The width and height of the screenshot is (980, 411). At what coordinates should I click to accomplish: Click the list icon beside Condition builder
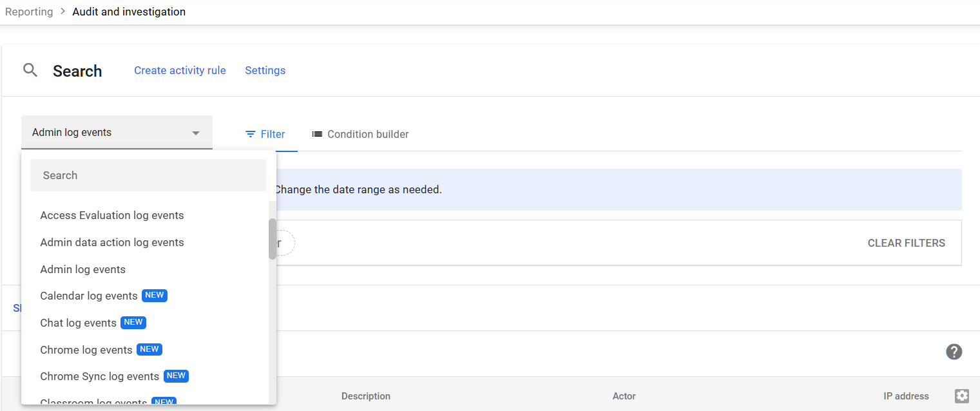[x=316, y=134]
